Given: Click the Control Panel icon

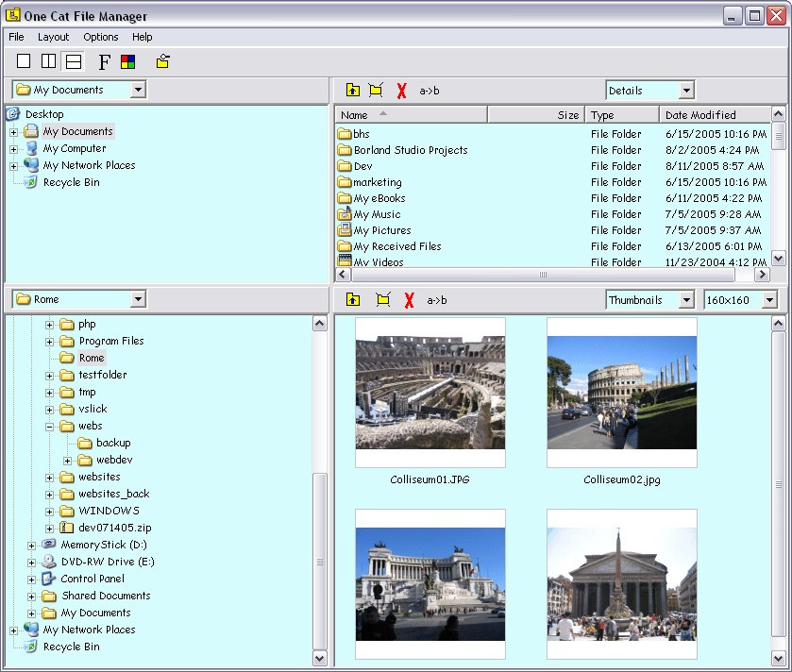Looking at the screenshot, I should click(x=49, y=579).
